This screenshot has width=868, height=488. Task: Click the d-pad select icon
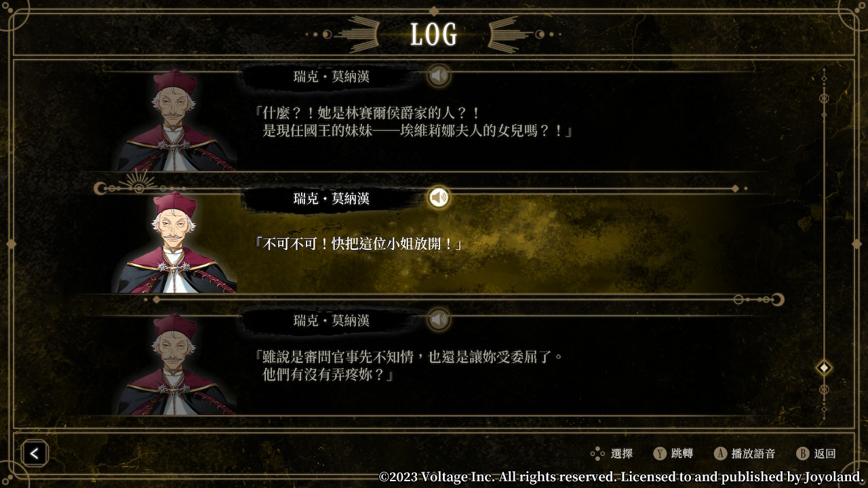click(597, 453)
